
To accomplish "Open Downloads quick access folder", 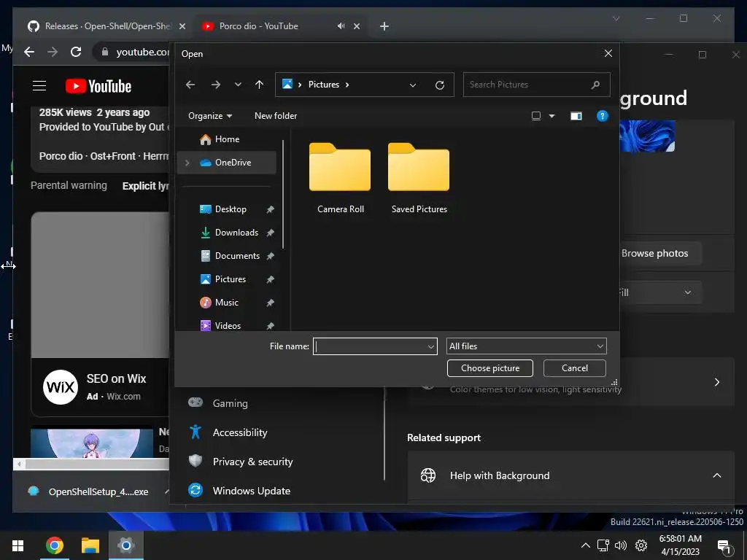I will (236, 233).
